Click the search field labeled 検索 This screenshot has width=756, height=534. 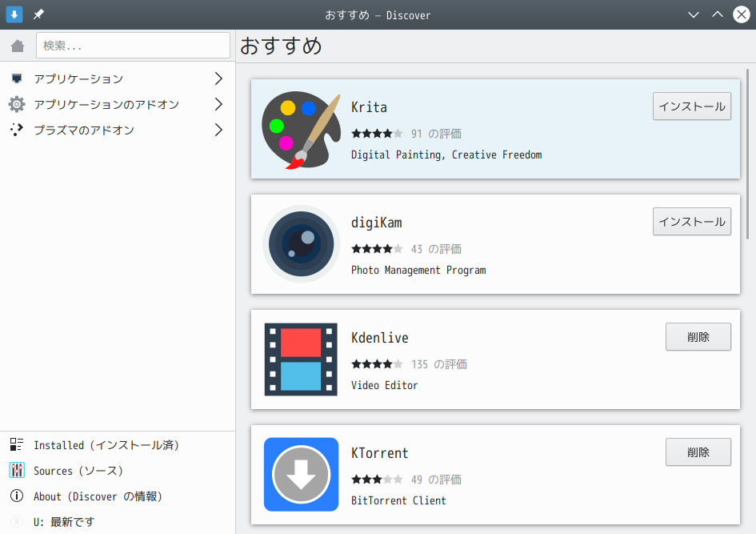(133, 46)
